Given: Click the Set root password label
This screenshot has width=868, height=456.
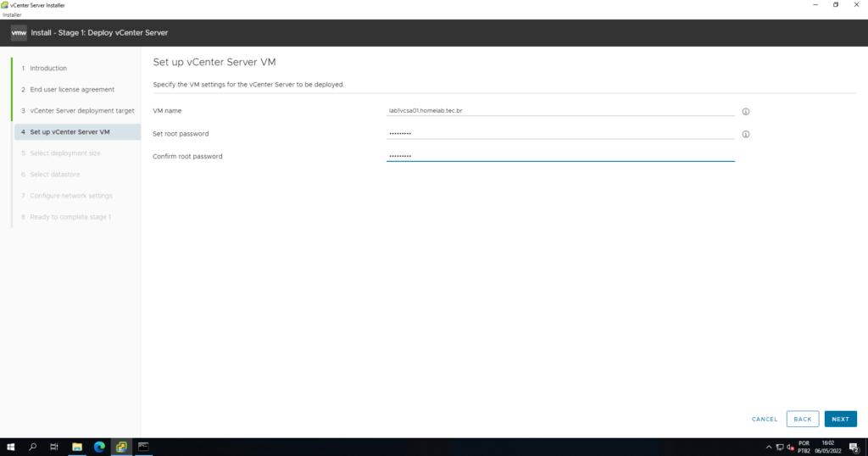Looking at the screenshot, I should [181, 133].
